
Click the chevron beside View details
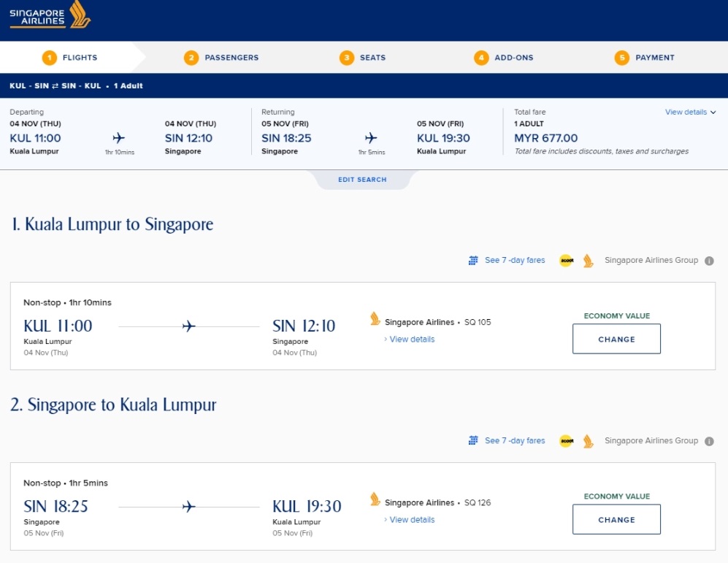[x=713, y=112]
